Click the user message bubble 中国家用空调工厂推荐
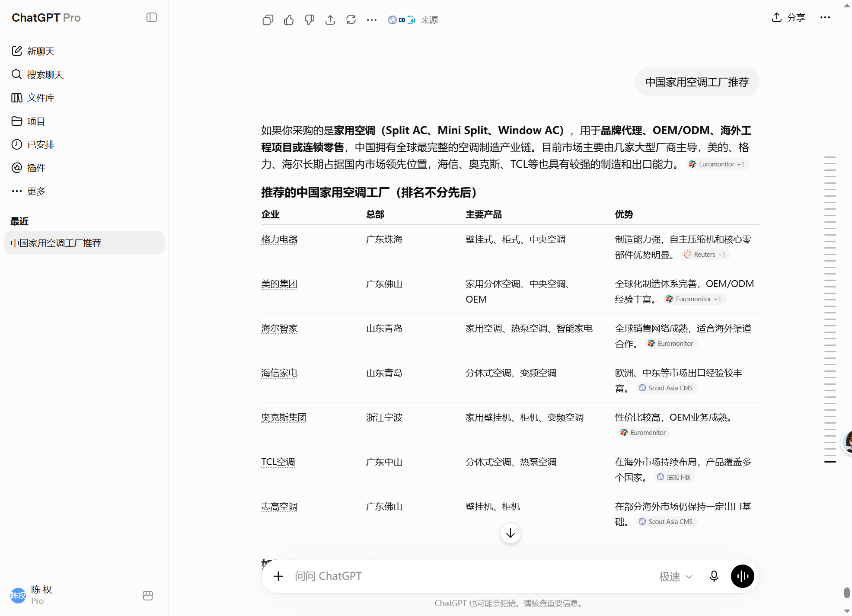This screenshot has width=852, height=616. coord(697,82)
